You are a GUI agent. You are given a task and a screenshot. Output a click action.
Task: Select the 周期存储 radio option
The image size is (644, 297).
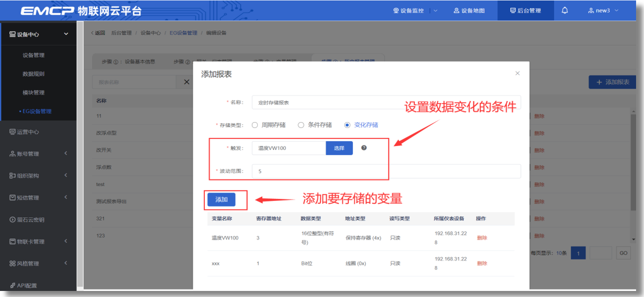[269, 125]
